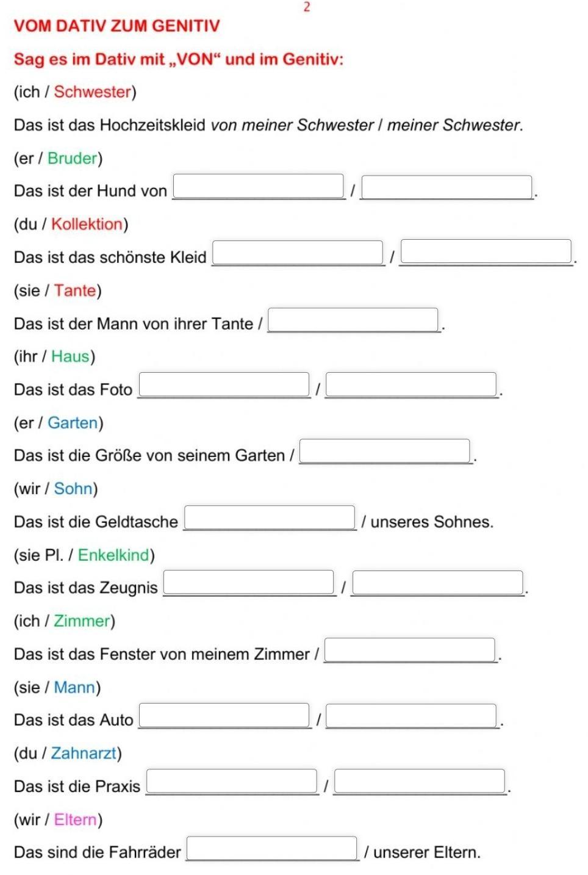Click second blank in the Haus sentence
Screen dimensions: 588x875
411,384
